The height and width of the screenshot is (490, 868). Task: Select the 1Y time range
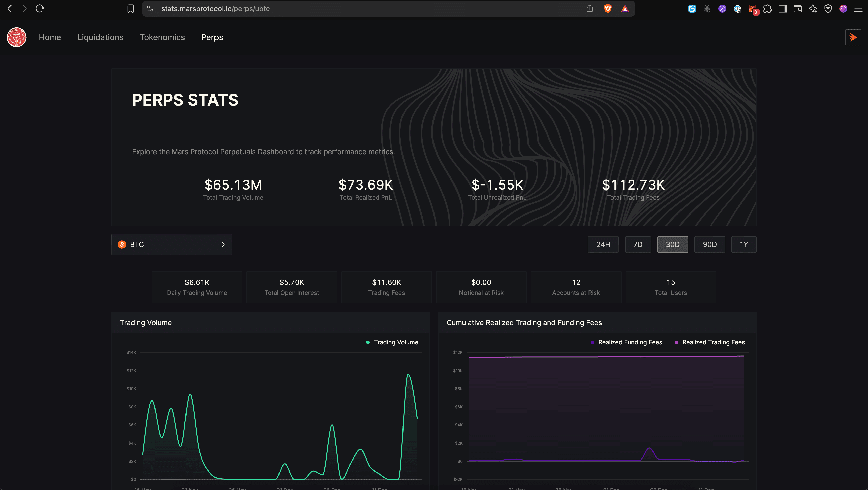[x=744, y=244]
